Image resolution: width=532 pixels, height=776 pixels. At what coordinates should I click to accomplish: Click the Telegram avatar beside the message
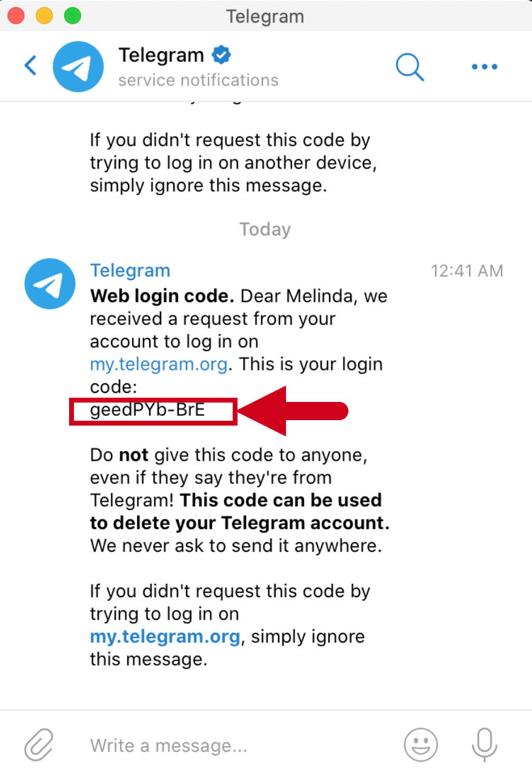50,284
